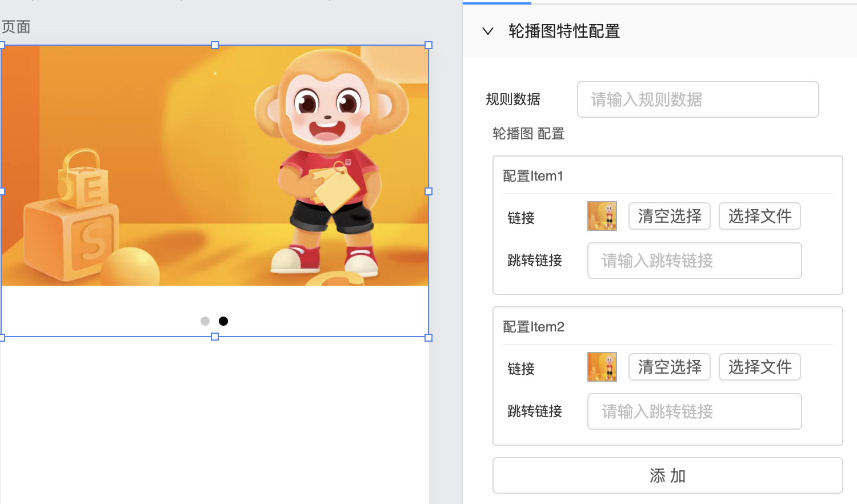Select the second black carousel indicator dot

(223, 321)
